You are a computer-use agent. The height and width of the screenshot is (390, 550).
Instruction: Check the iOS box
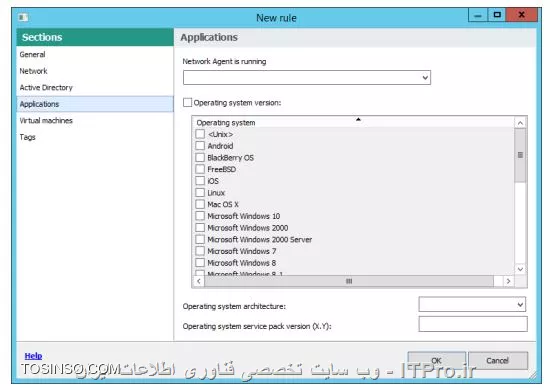click(200, 181)
